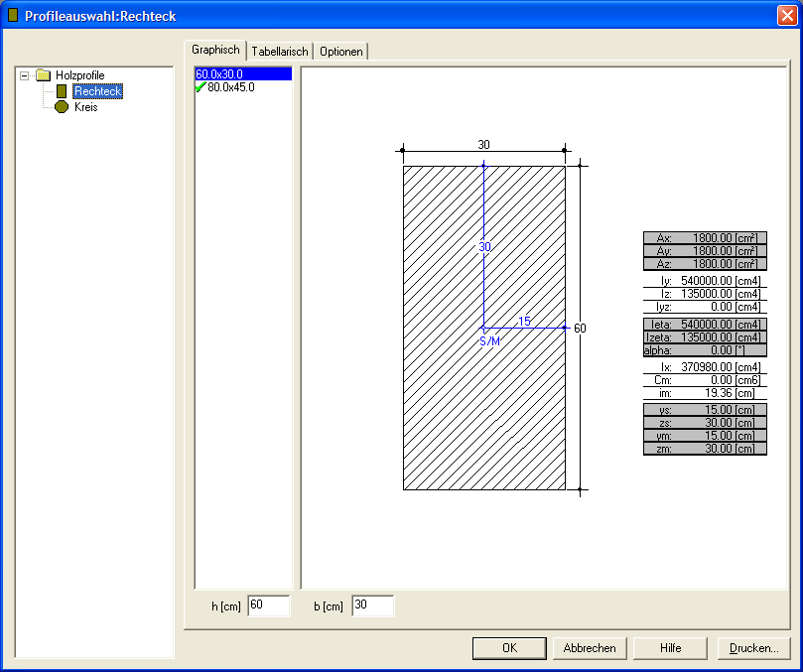Click the Drucken... print button
Image resolution: width=803 pixels, height=672 pixels.
tap(753, 648)
